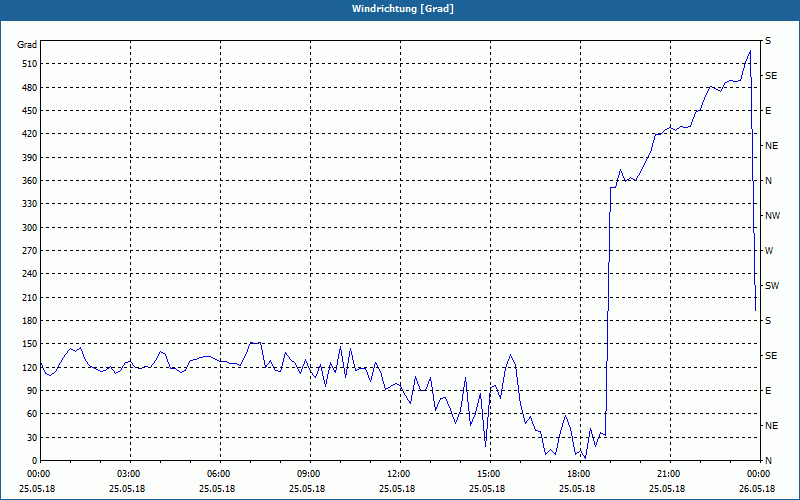Select the 300 degree axis label
This screenshot has width=800, height=500.
point(30,228)
